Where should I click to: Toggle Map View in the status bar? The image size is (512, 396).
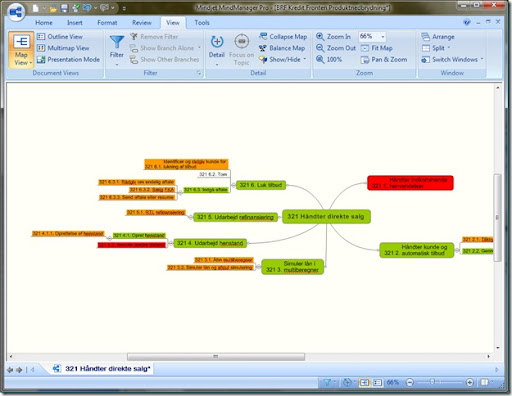[364, 382]
